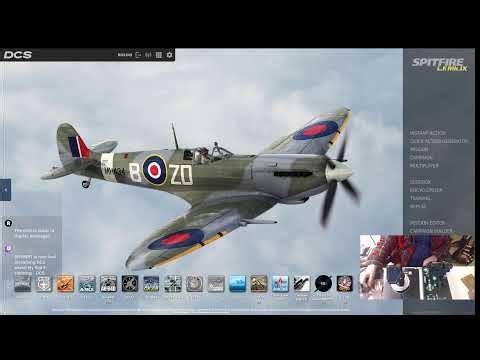Click the Spitfire LF Mk.IX title logo
The image size is (480, 360).
coord(439,64)
